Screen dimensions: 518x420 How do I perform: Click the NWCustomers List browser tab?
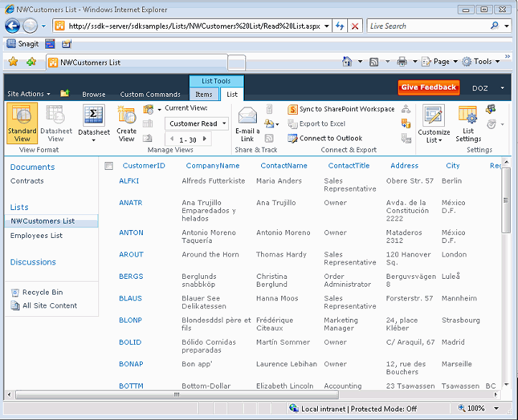[x=137, y=62]
